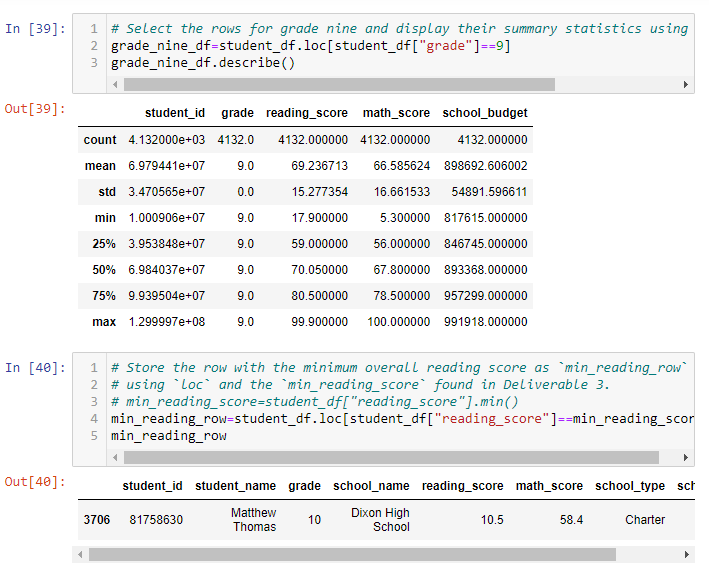
Task: Click left scroll arrow in cell 40 code
Action: pyautogui.click(x=115, y=458)
